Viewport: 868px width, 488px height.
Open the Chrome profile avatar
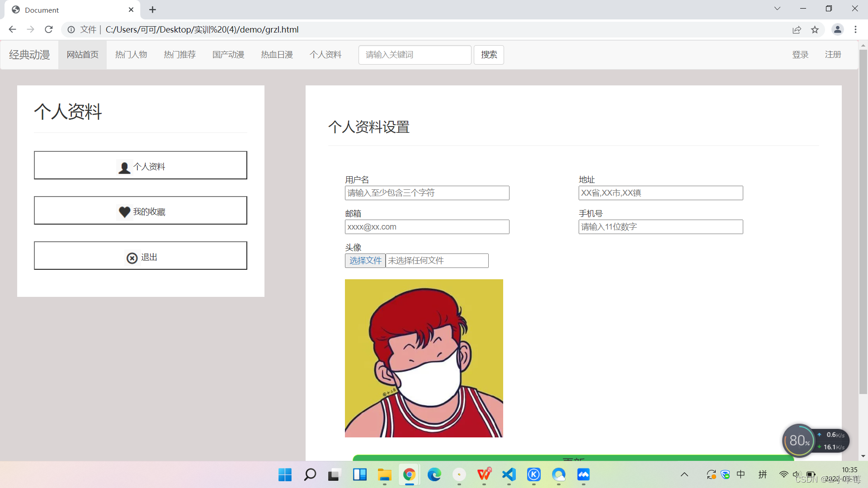[x=837, y=29]
